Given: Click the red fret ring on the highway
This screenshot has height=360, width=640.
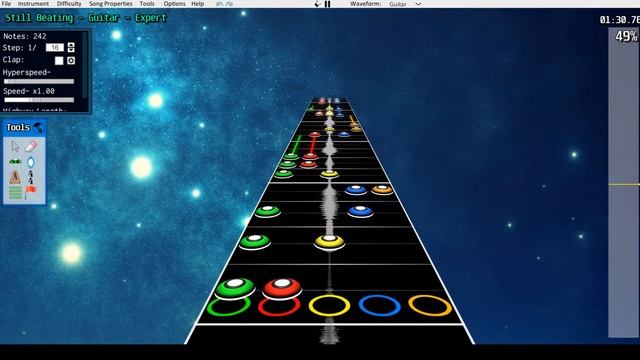Looking at the screenshot, I should pyautogui.click(x=279, y=307).
